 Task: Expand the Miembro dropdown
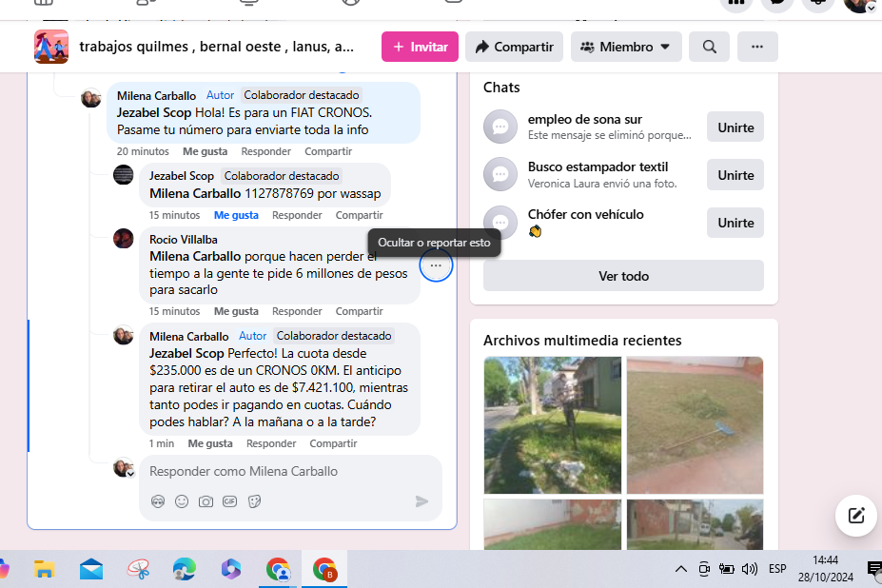pyautogui.click(x=626, y=47)
